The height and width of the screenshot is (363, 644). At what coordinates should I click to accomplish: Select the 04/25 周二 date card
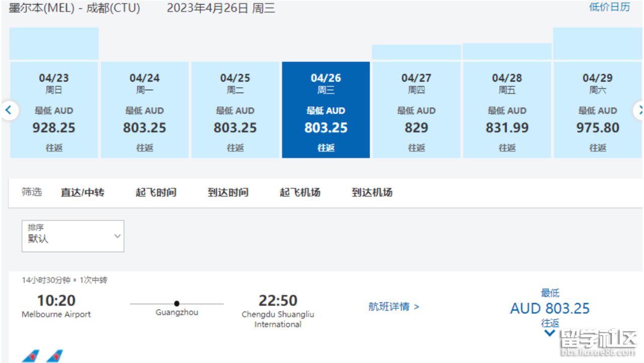pyautogui.click(x=235, y=110)
